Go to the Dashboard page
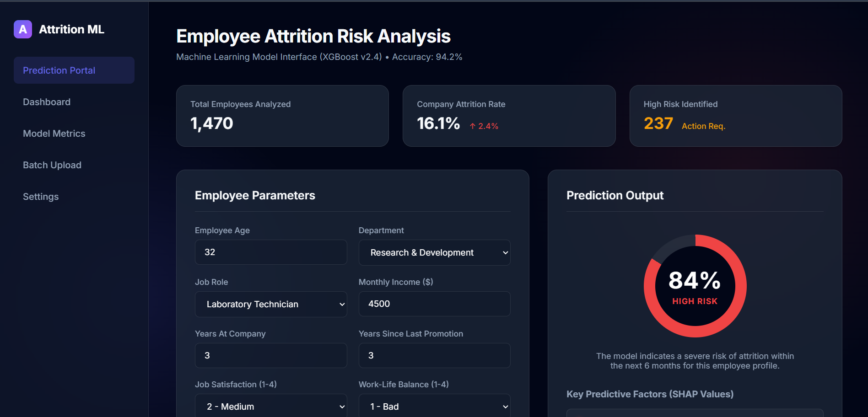The height and width of the screenshot is (417, 868). click(x=47, y=102)
